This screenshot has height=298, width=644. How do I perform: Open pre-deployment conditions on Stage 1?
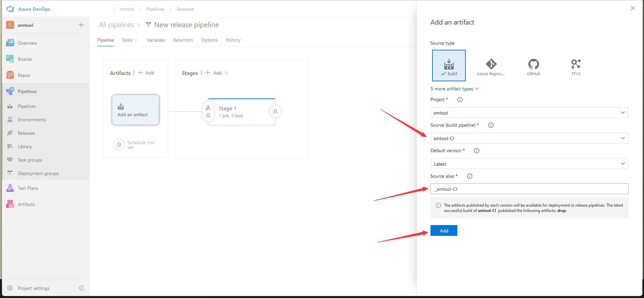pyautogui.click(x=208, y=112)
